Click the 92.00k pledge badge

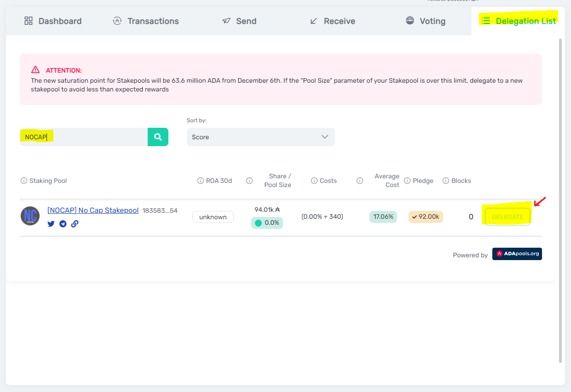coord(426,217)
